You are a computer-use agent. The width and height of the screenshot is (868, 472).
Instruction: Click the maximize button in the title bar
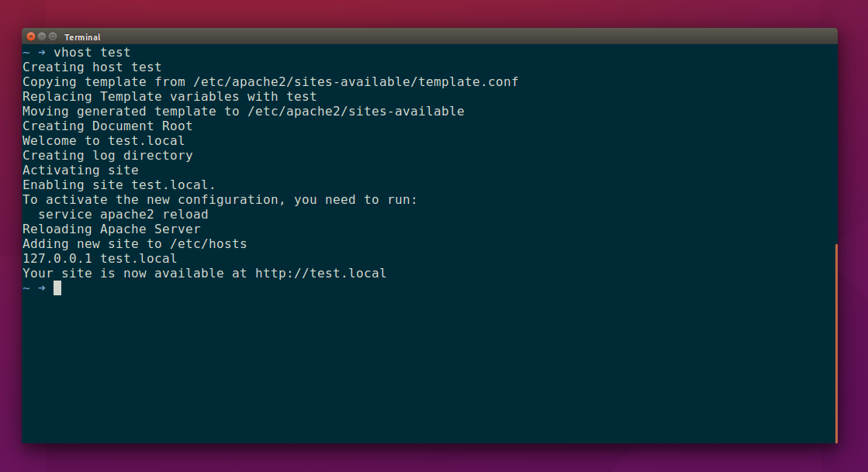[x=53, y=36]
